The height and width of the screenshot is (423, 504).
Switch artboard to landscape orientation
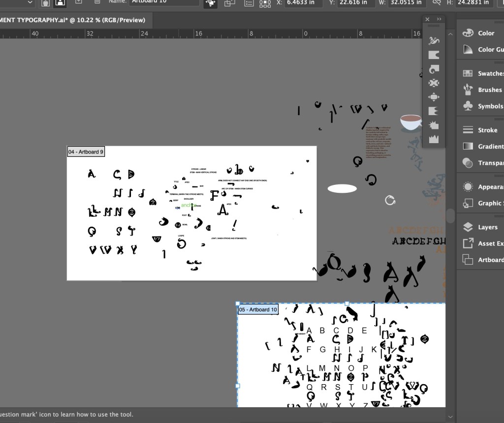coord(60,2)
